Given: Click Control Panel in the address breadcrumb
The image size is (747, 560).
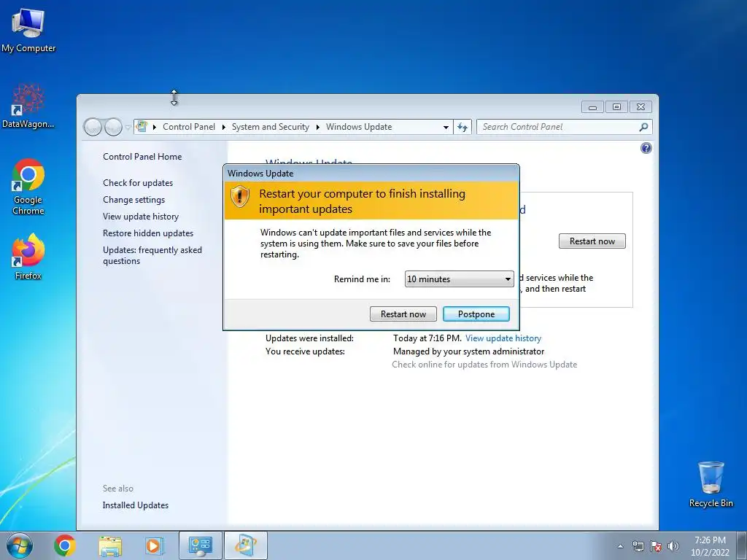Looking at the screenshot, I should click(189, 127).
